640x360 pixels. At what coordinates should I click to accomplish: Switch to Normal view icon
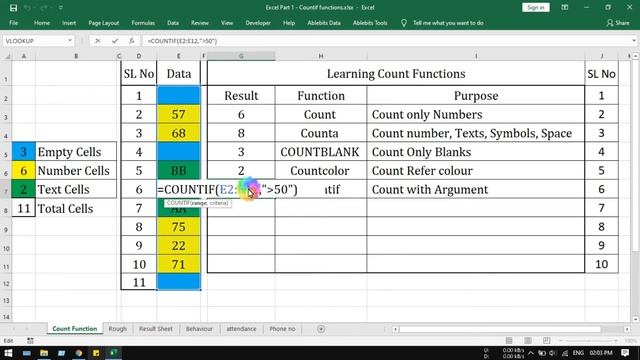point(509,340)
